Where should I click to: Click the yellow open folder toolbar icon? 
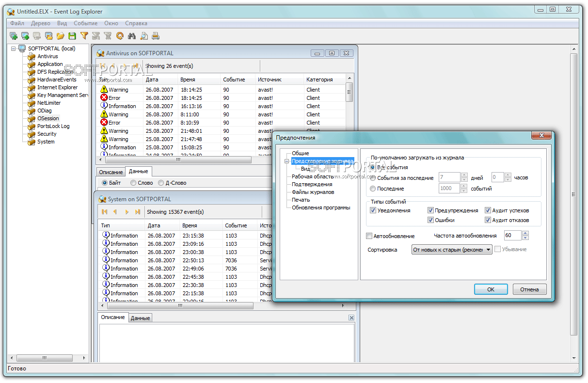click(61, 35)
